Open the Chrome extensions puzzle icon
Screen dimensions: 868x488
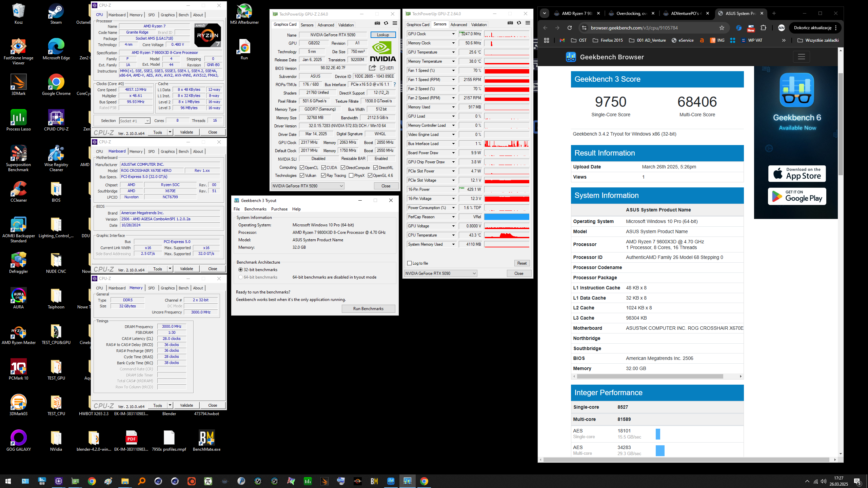tap(763, 28)
